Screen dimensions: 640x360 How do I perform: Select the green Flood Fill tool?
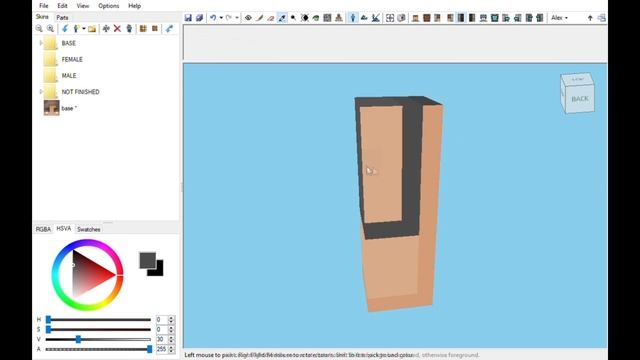click(316, 18)
